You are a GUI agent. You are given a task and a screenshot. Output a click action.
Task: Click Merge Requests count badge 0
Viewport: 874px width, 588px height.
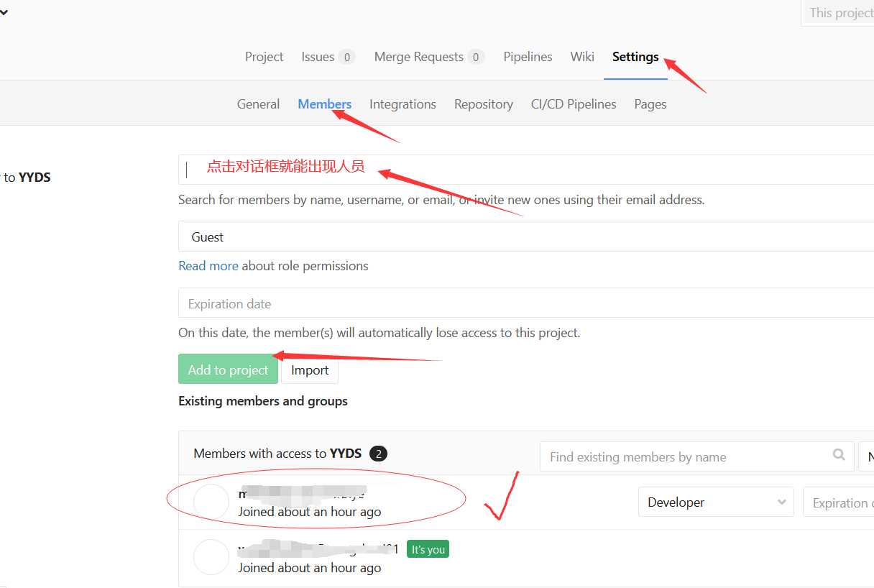pyautogui.click(x=476, y=57)
